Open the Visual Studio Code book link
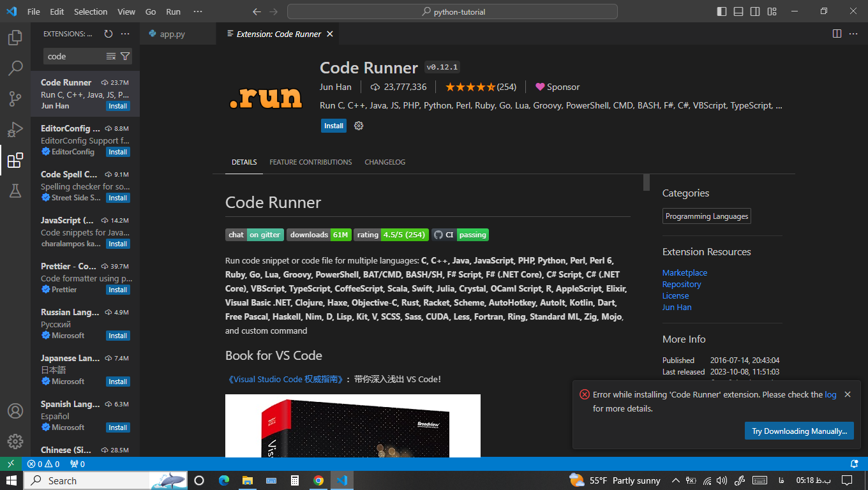The image size is (868, 490). click(x=285, y=379)
